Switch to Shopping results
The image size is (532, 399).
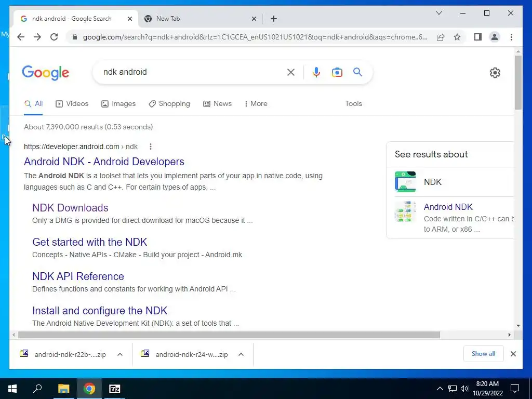(169, 103)
